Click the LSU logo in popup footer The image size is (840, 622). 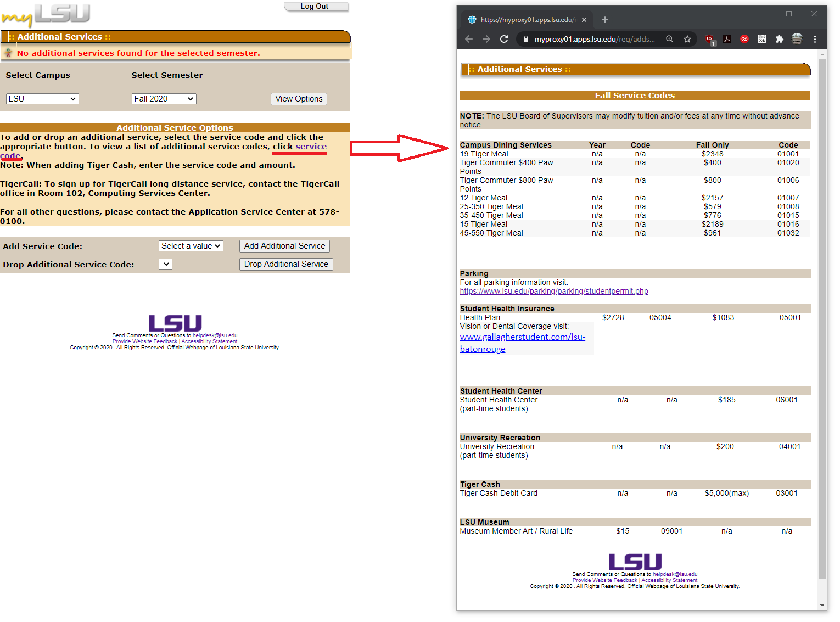coord(635,562)
